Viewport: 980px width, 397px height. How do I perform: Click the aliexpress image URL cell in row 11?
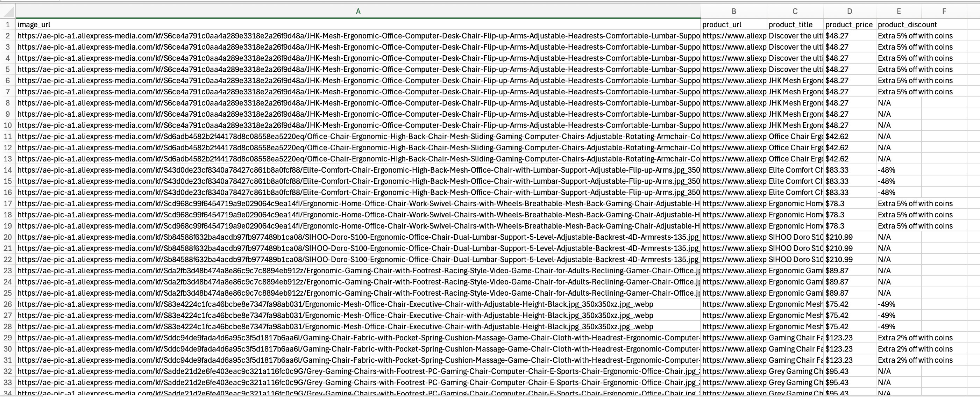point(342,136)
